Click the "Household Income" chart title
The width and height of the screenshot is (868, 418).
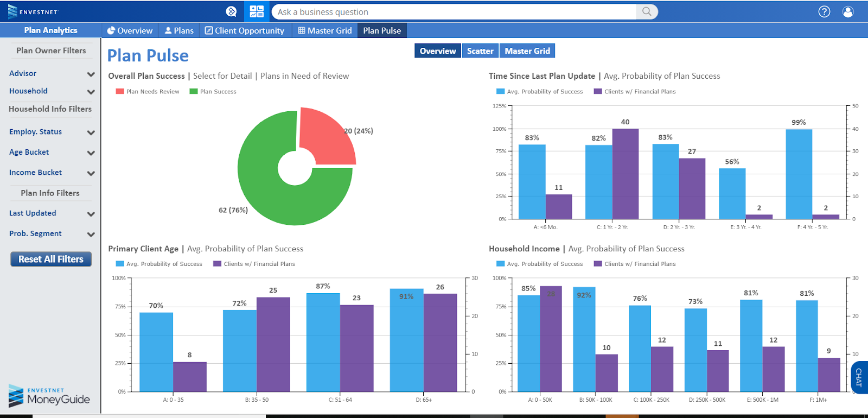point(524,249)
